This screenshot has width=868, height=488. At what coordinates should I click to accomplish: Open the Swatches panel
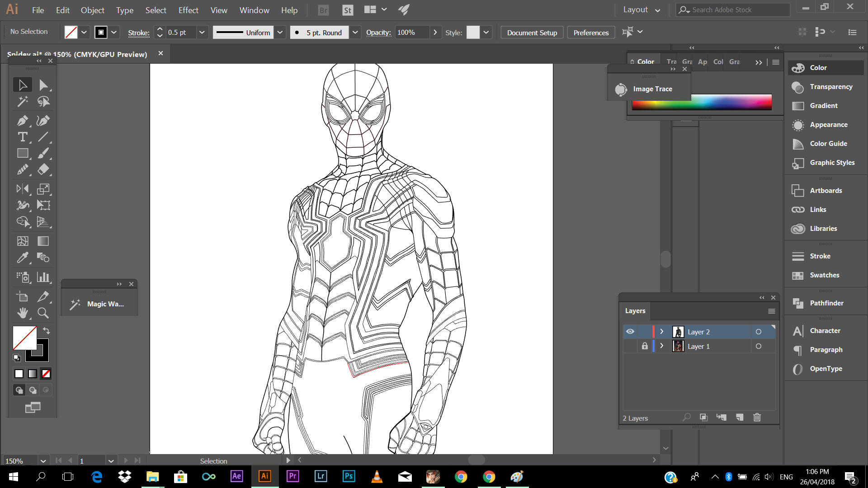pos(826,275)
